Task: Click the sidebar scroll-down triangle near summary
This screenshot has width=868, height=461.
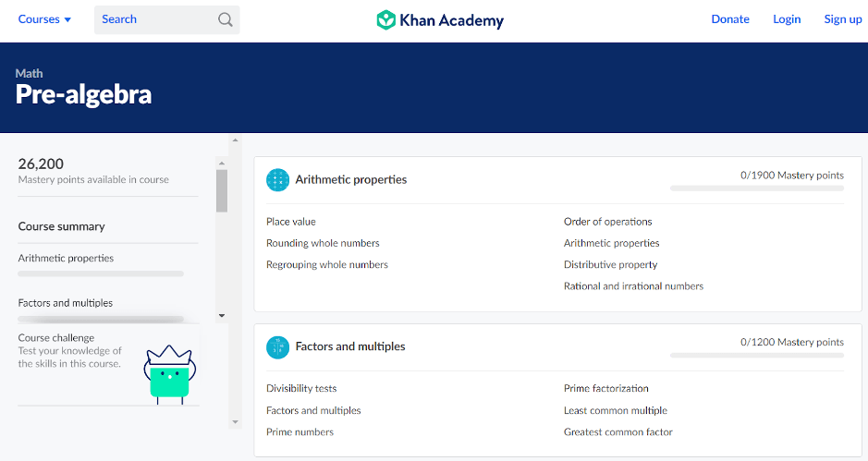Action: [x=222, y=316]
